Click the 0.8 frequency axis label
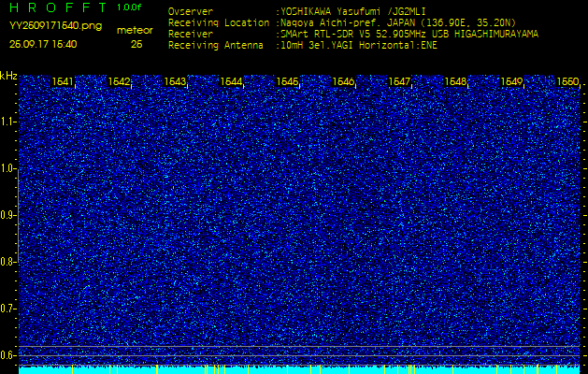This screenshot has width=588, height=374. click(7, 262)
